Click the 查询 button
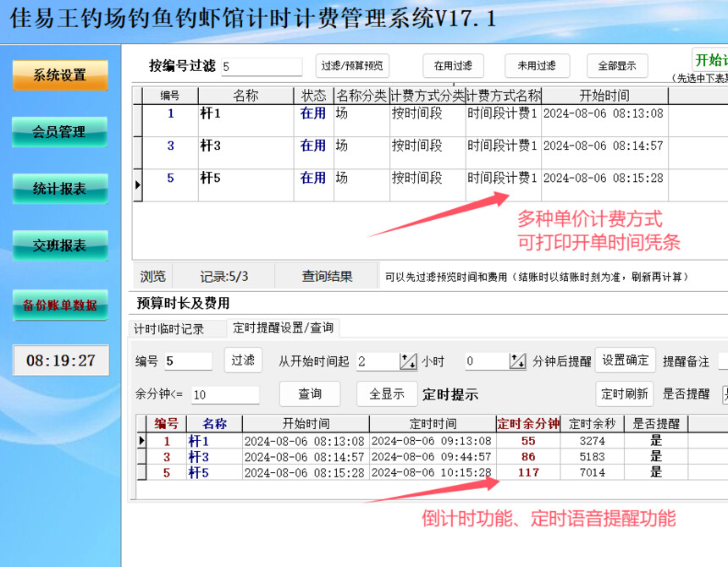This screenshot has width=728, height=567. coord(310,394)
